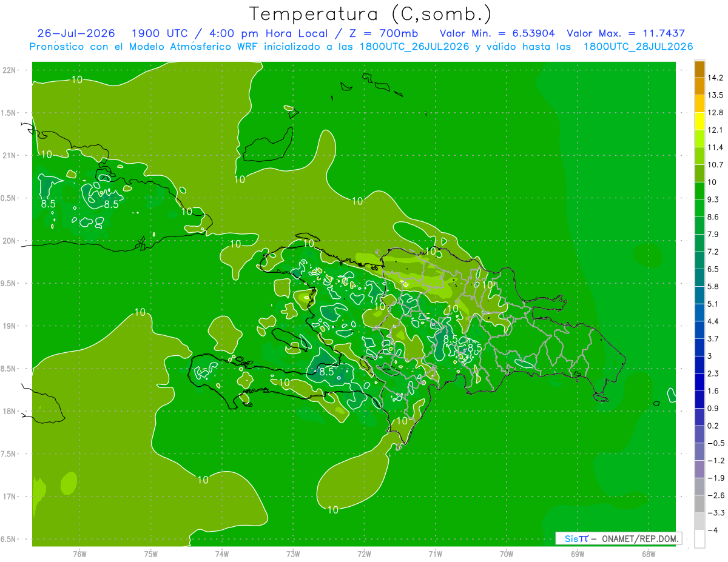728x562 pixels.
Task: Click the '9.3' color scale label
Action: point(713,199)
